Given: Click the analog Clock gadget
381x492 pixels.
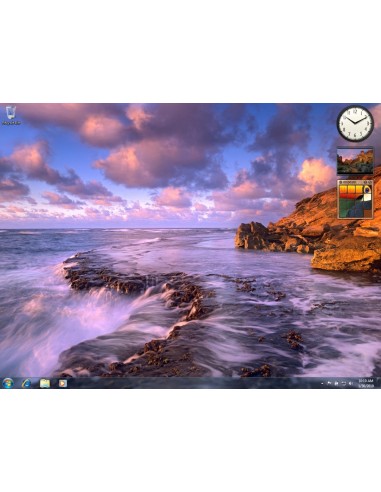Looking at the screenshot, I should 355,124.
